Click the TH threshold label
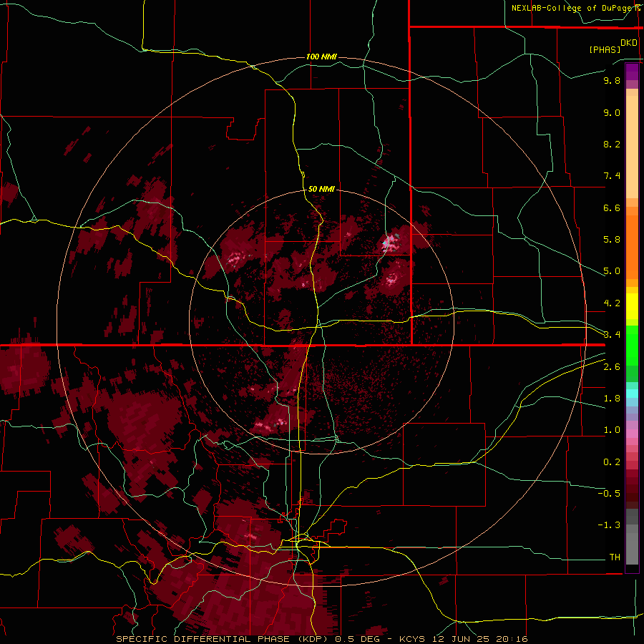 615,557
